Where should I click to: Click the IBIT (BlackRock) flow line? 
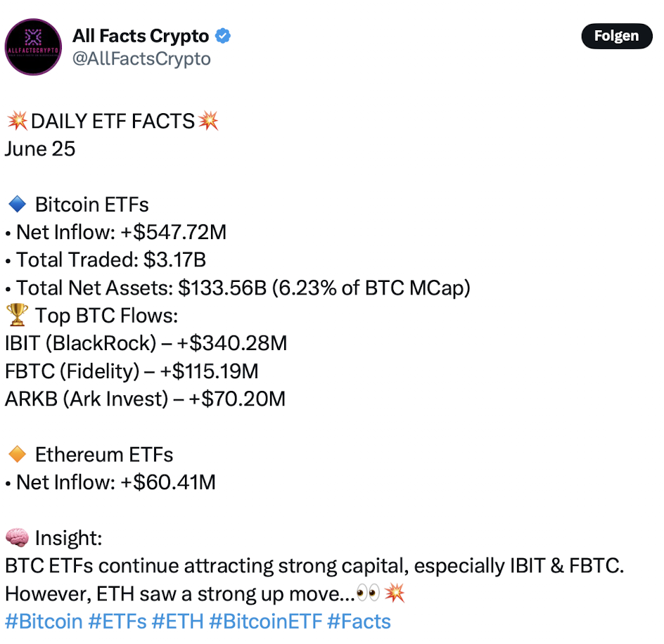(146, 343)
